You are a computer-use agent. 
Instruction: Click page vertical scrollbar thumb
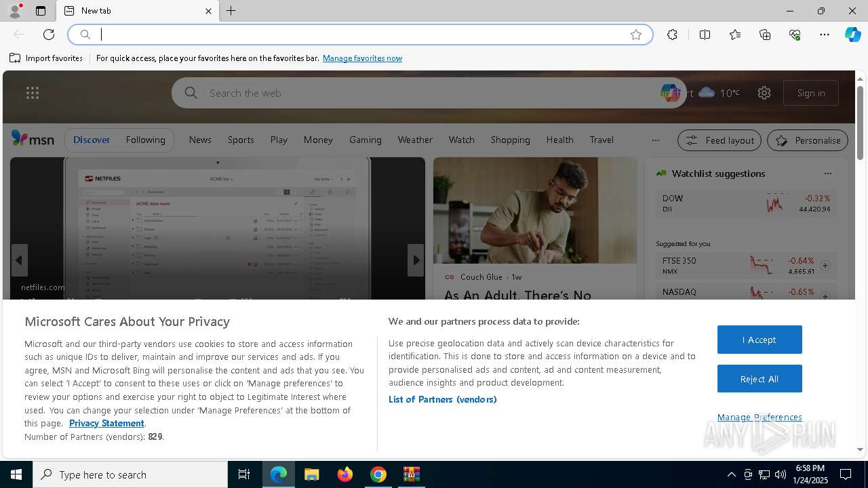(x=861, y=123)
